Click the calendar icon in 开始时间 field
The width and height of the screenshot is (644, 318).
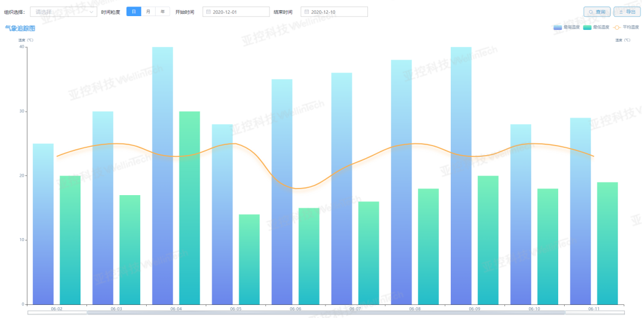click(x=208, y=12)
